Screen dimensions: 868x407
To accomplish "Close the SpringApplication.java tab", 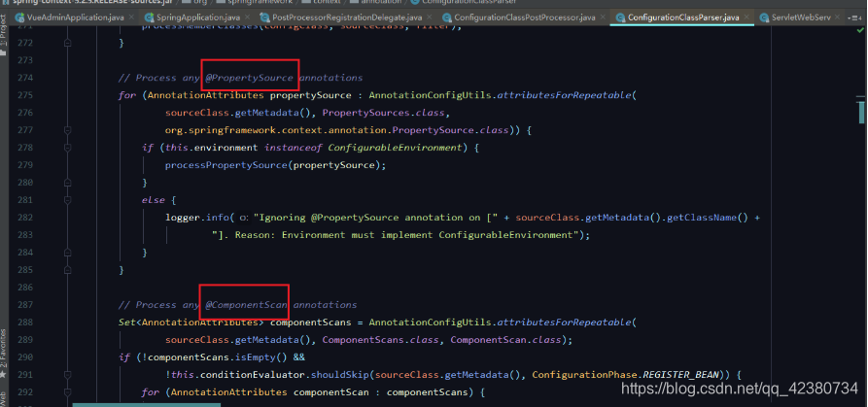I will pyautogui.click(x=247, y=17).
